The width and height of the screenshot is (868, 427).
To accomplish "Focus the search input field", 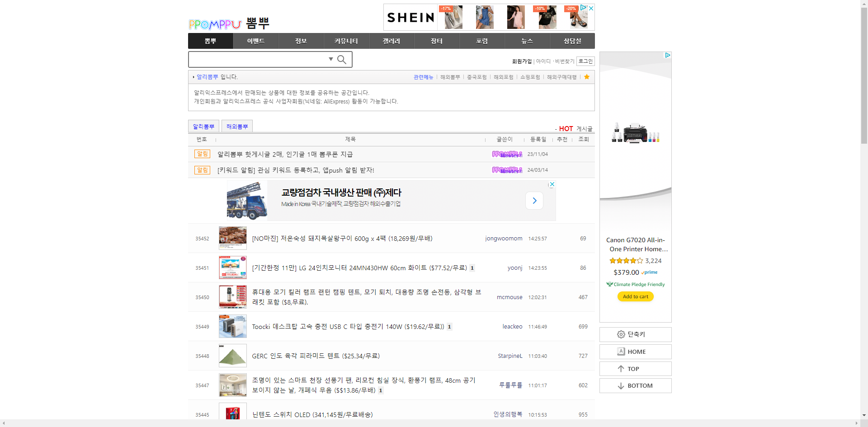I will pos(258,60).
